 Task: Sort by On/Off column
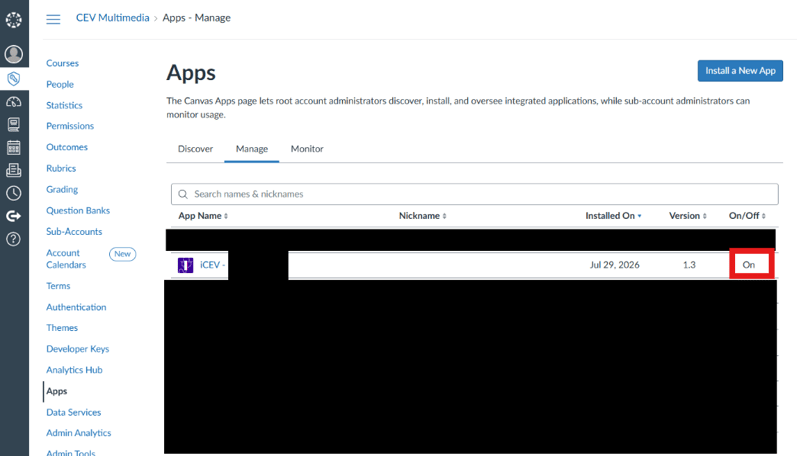coord(747,216)
